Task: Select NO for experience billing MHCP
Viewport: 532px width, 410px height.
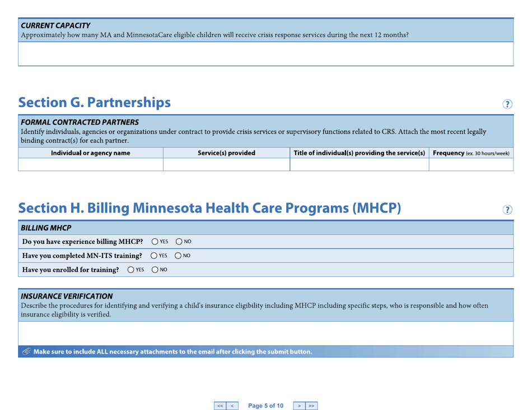Action: pyautogui.click(x=178, y=241)
